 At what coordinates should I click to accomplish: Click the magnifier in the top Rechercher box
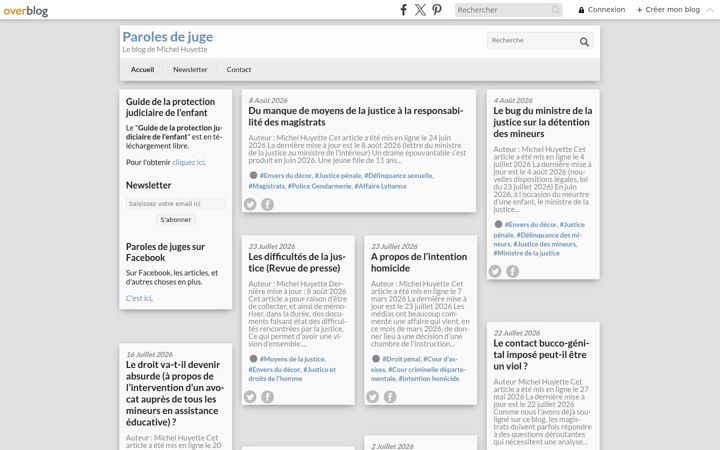coord(556,10)
